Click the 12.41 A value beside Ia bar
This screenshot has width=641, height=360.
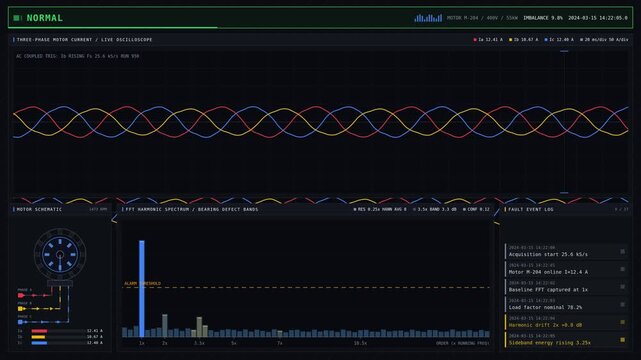coord(94,331)
